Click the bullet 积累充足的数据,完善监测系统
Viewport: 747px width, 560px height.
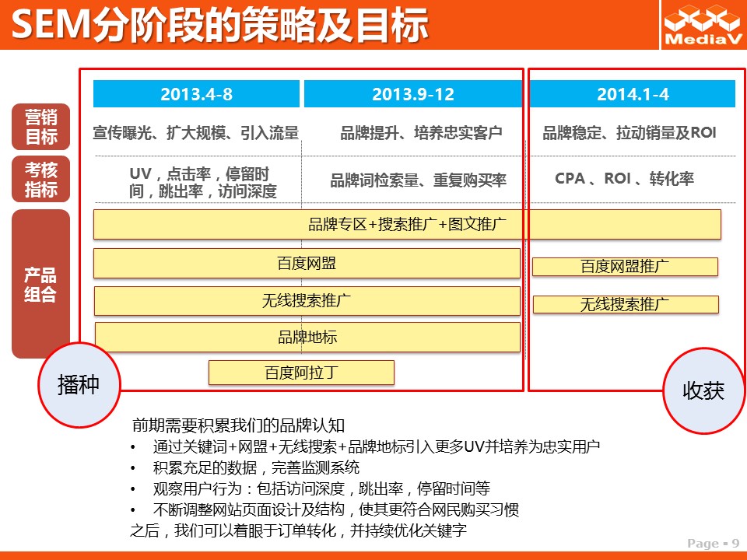256,467
